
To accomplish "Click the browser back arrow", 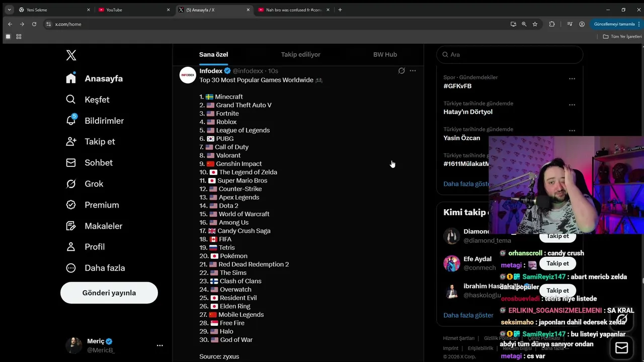I will tap(10, 24).
